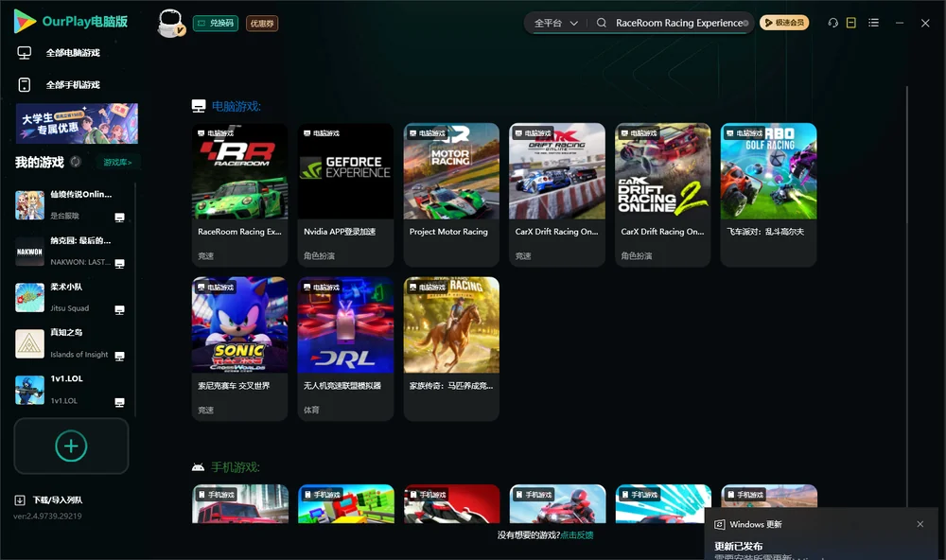This screenshot has height=560, width=946.
Task: Click the OurPlay logo icon
Action: pos(25,21)
